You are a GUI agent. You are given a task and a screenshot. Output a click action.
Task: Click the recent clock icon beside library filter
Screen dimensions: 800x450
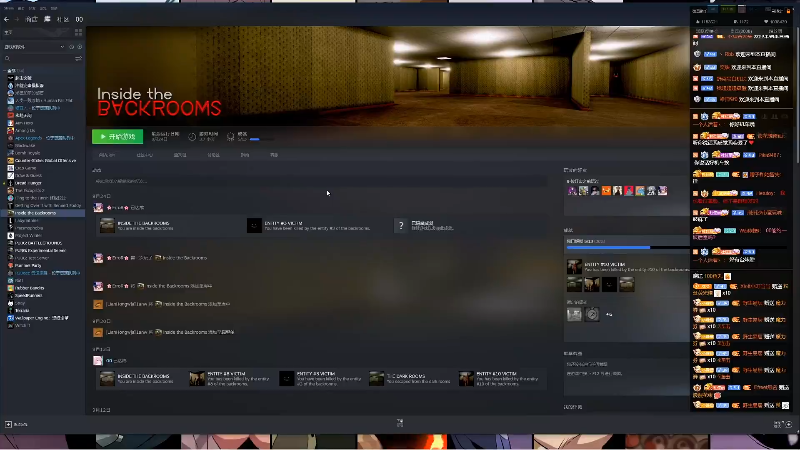(71, 47)
